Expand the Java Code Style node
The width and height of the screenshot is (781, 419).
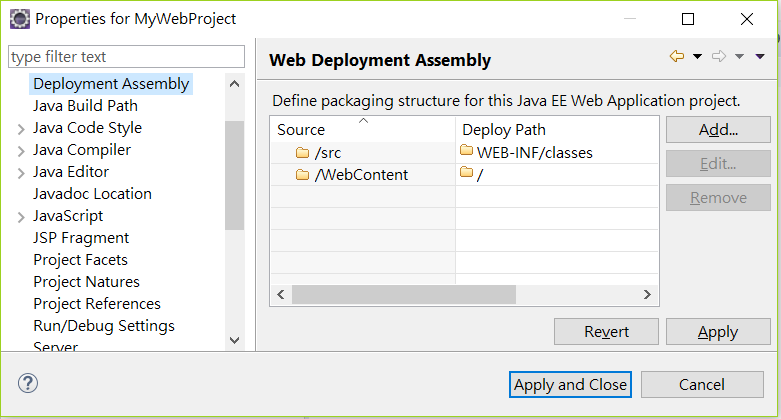coord(21,130)
